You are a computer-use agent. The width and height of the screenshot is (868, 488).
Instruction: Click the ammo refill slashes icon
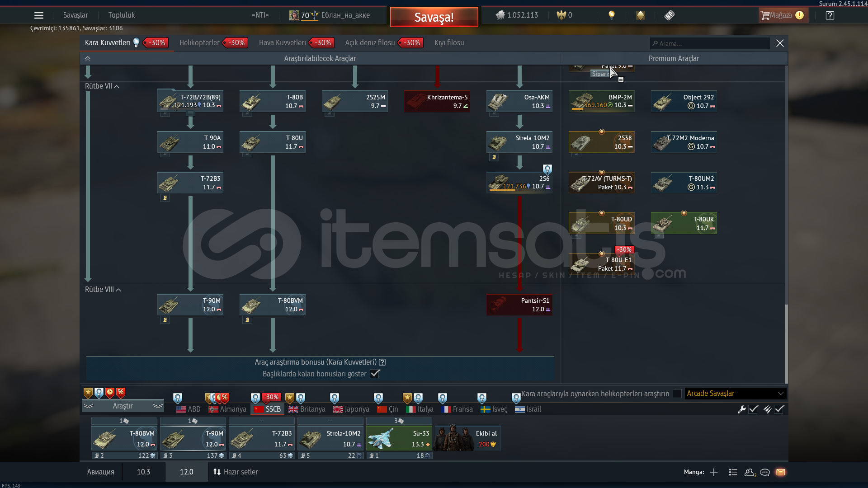(x=767, y=409)
